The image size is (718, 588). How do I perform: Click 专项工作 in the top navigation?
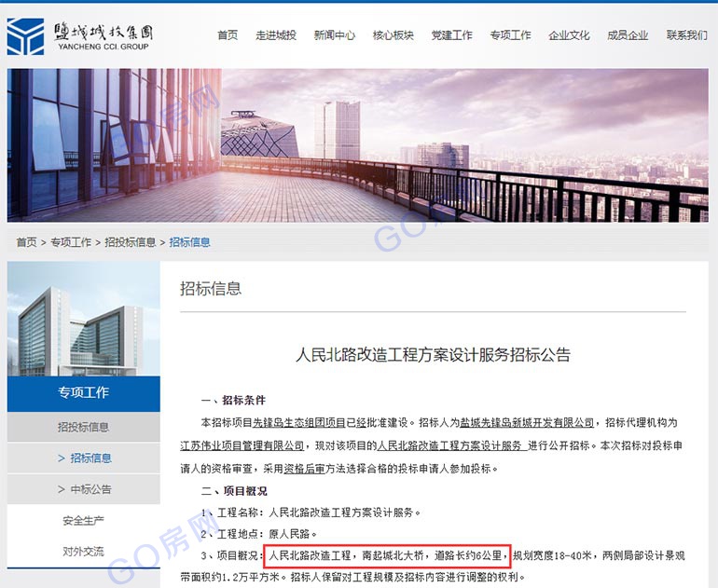coord(511,35)
